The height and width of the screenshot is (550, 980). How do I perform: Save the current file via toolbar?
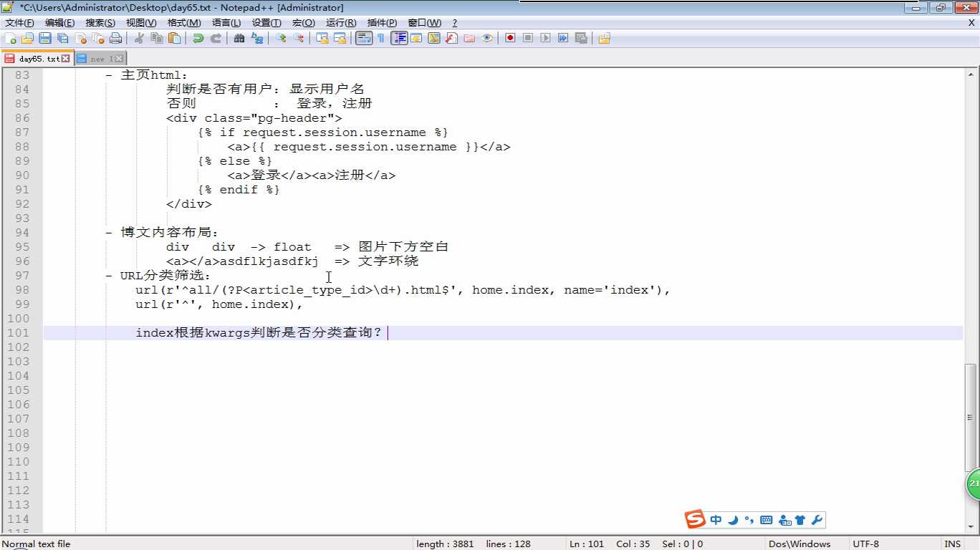click(45, 38)
